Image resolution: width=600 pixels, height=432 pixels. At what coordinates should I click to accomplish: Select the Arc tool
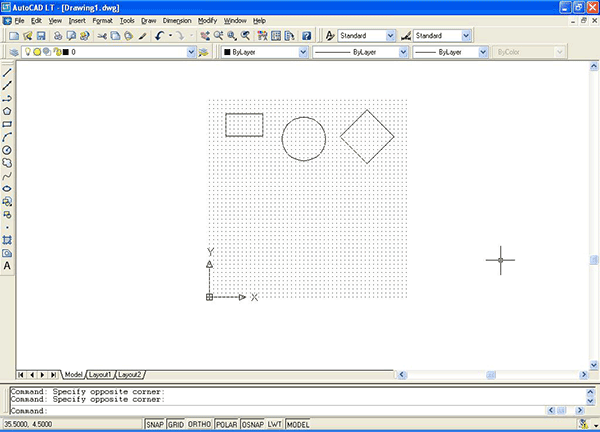[x=7, y=137]
